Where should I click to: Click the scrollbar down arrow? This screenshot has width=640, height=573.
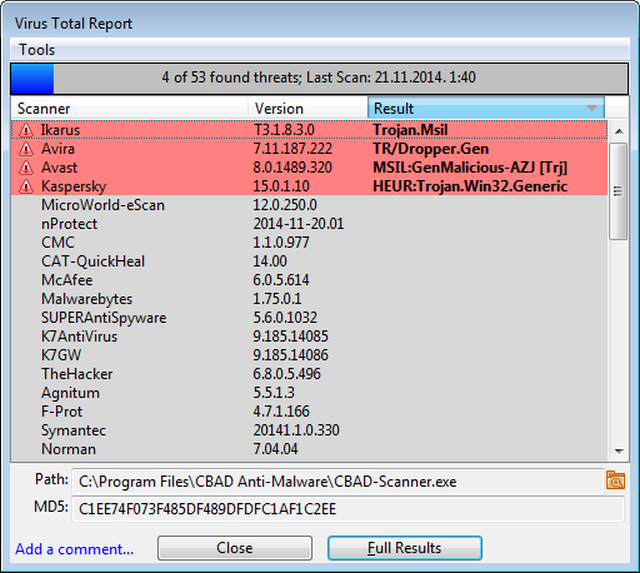point(619,451)
